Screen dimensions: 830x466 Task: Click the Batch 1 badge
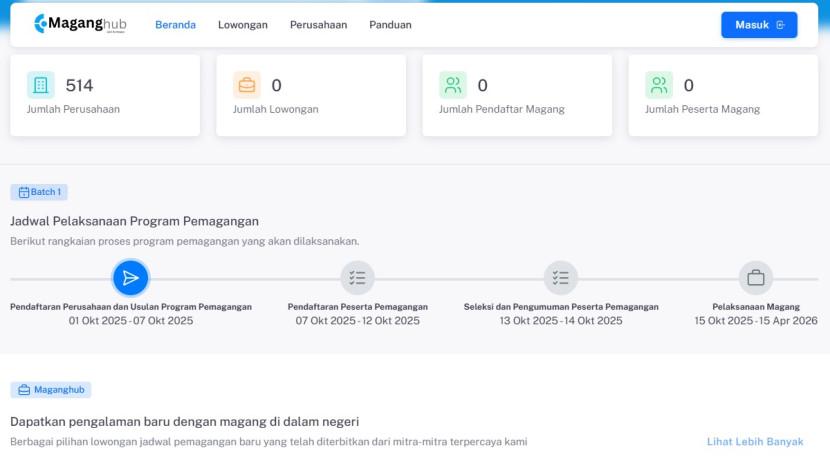point(39,192)
